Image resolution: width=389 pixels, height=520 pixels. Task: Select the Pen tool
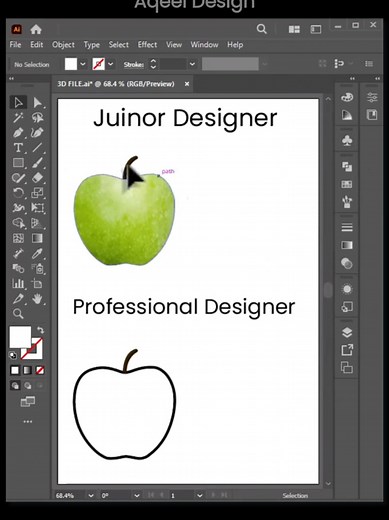pyautogui.click(x=18, y=133)
